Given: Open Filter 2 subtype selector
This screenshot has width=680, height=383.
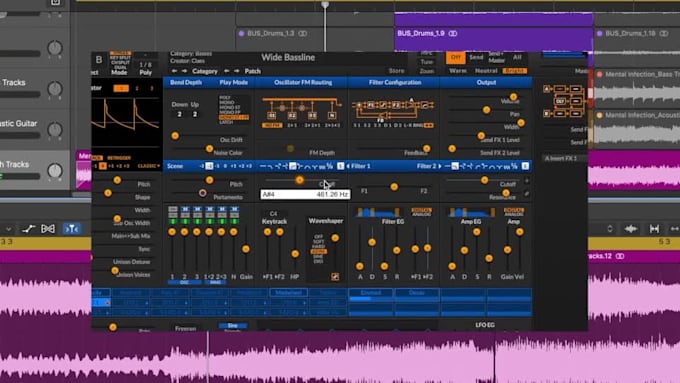Looking at the screenshot, I should coord(525,166).
